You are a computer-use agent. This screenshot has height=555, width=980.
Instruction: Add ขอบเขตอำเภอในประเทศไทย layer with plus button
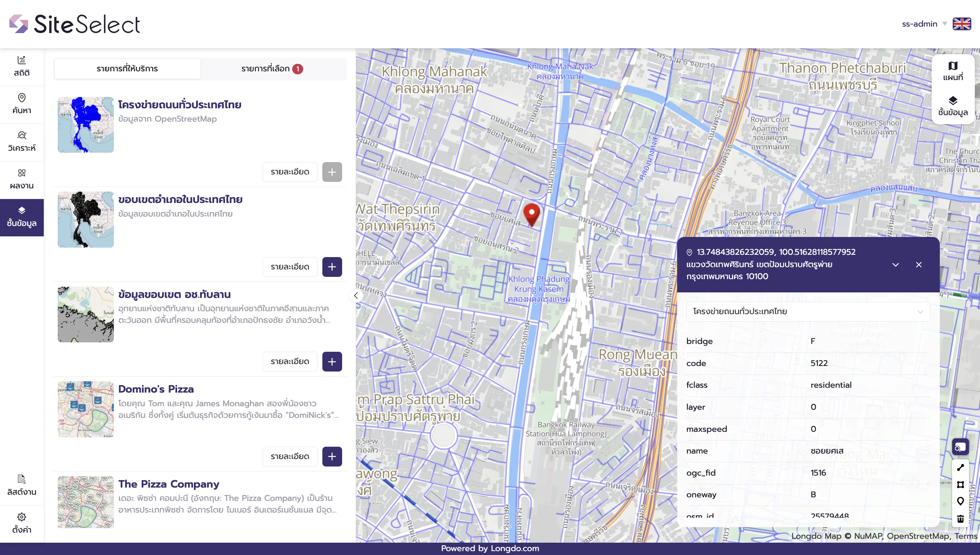click(x=332, y=267)
